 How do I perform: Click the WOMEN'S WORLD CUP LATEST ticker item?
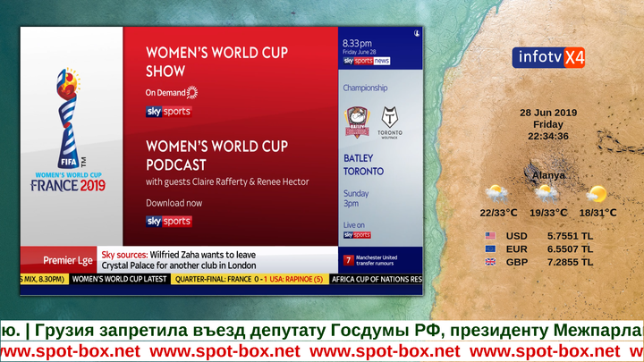[x=119, y=279]
